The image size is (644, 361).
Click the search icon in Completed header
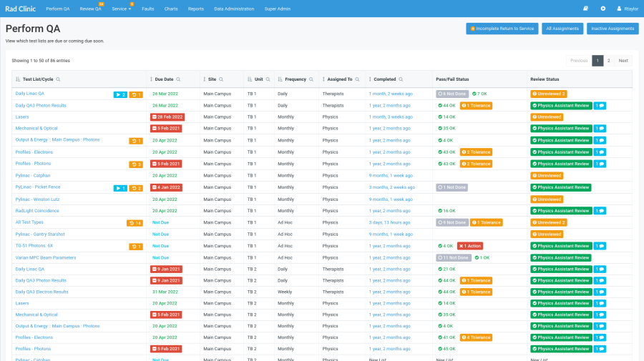tap(401, 79)
